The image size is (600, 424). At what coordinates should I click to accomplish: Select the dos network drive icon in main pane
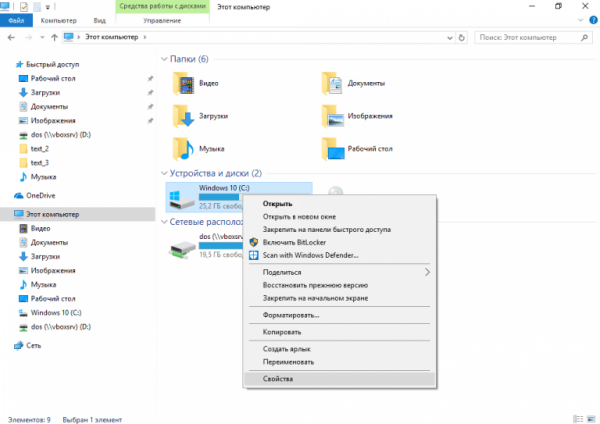coord(182,250)
